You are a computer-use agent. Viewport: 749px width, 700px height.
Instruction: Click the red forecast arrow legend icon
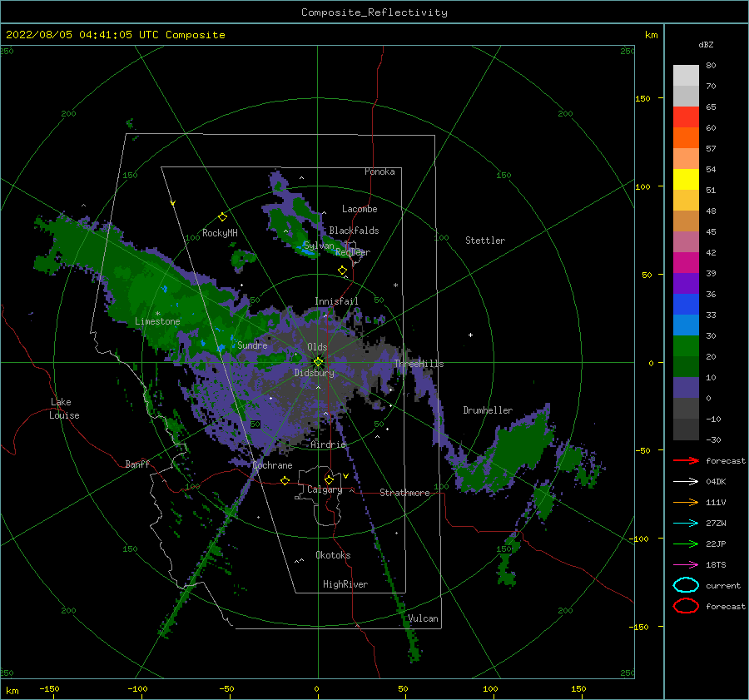click(x=686, y=460)
